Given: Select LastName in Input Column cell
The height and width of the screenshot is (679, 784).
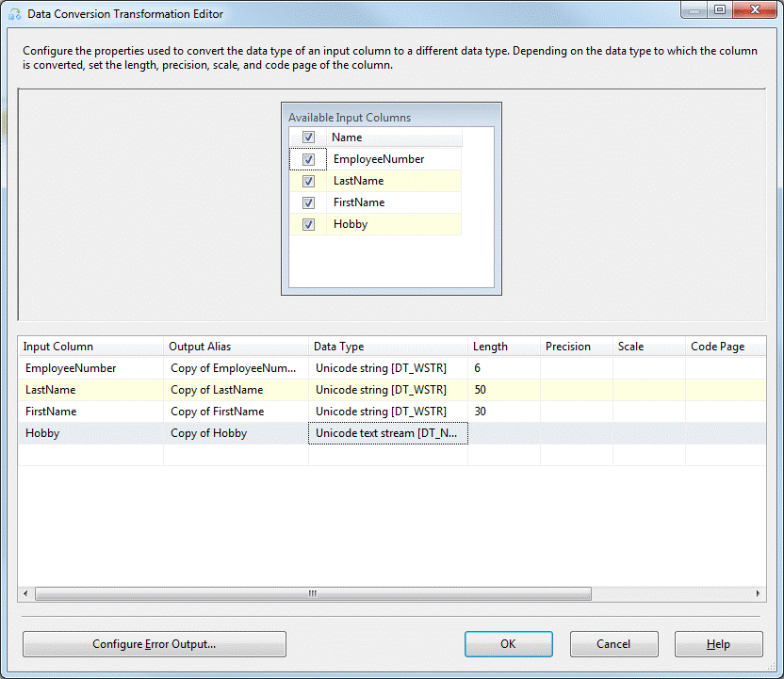Looking at the screenshot, I should pyautogui.click(x=90, y=390).
